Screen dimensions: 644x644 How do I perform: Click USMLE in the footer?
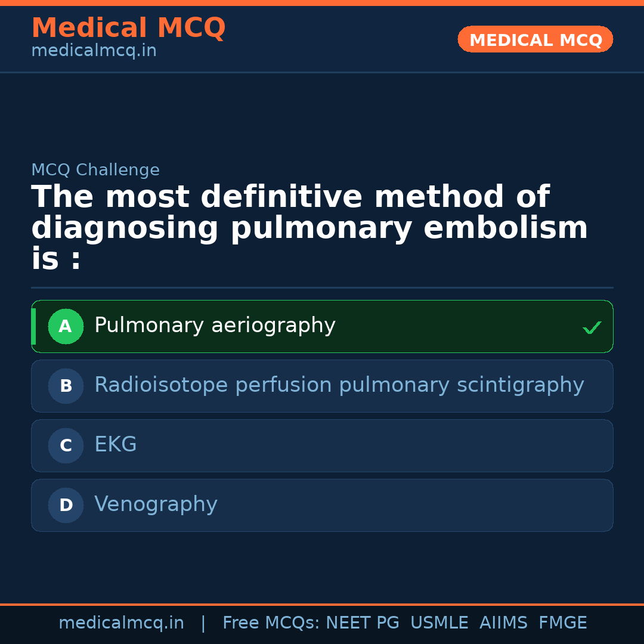[439, 623]
